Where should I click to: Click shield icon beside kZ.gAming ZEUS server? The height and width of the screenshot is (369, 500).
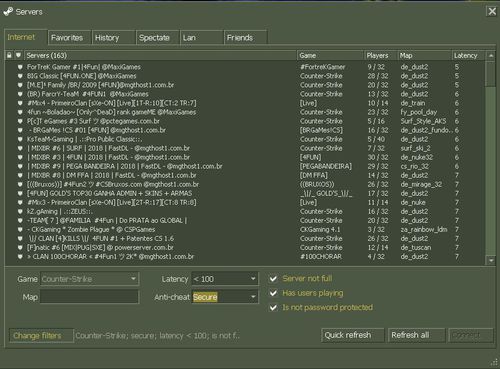pos(20,211)
